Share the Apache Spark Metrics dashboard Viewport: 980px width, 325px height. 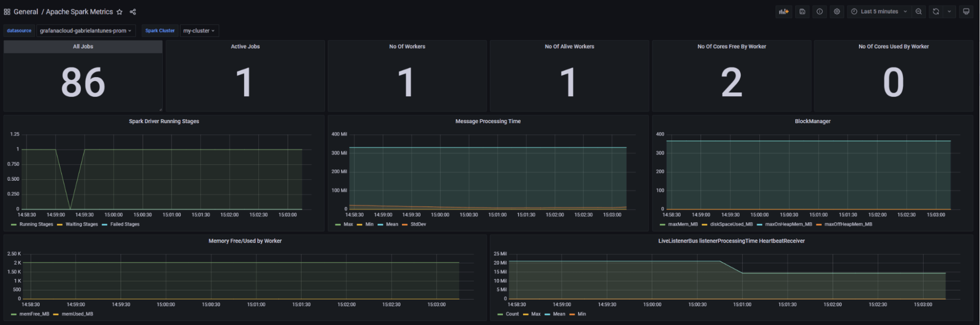133,12
